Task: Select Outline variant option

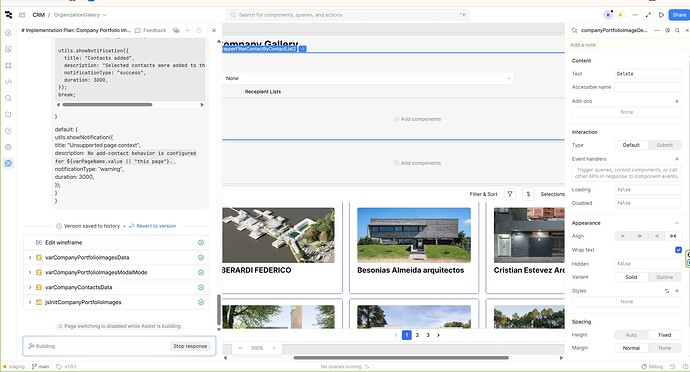Action: coord(664,277)
